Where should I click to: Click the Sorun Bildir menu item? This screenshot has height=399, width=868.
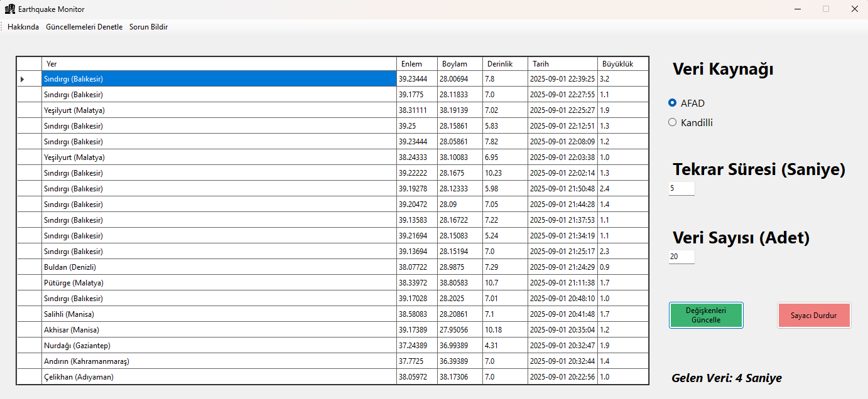(x=148, y=27)
